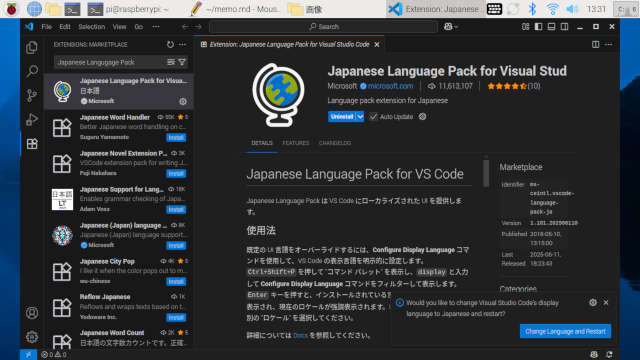Viewport: 640px width, 360px height.
Task: Open the extensions filter funnel
Action: coord(182,62)
